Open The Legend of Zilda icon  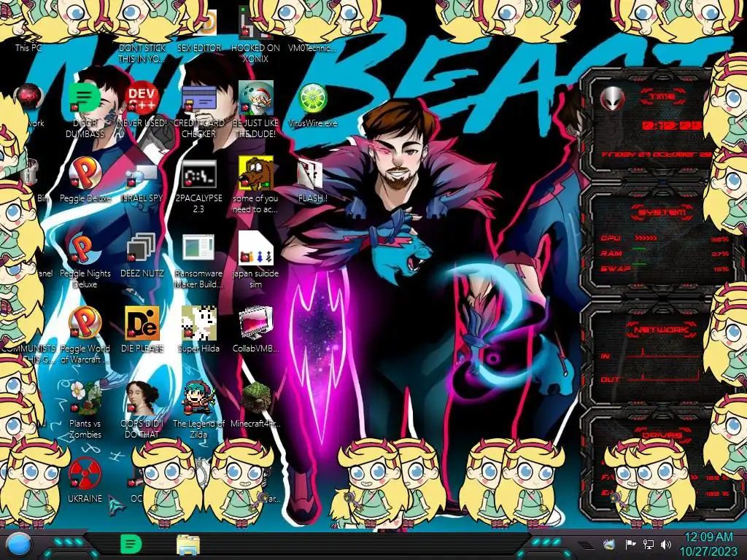coord(198,399)
